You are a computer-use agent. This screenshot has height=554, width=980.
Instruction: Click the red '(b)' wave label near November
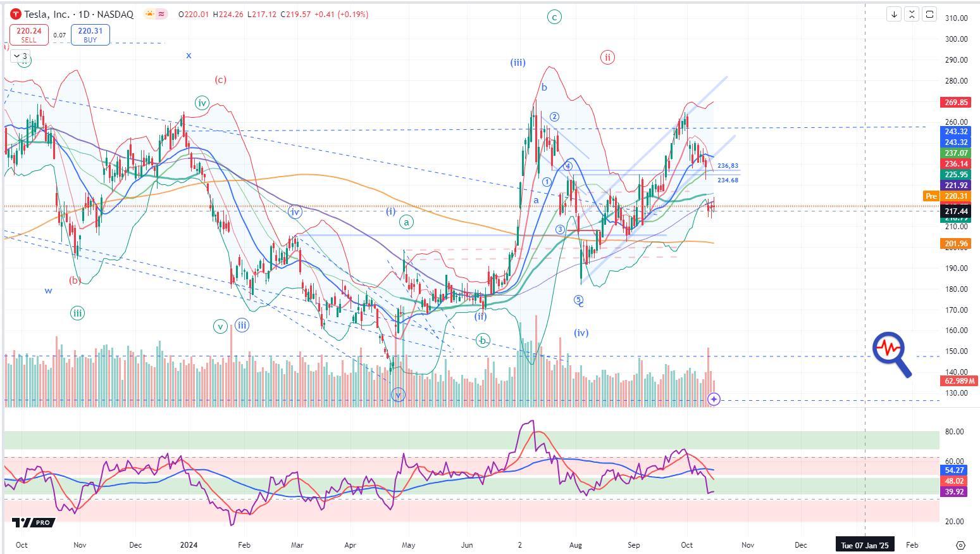pyautogui.click(x=75, y=280)
